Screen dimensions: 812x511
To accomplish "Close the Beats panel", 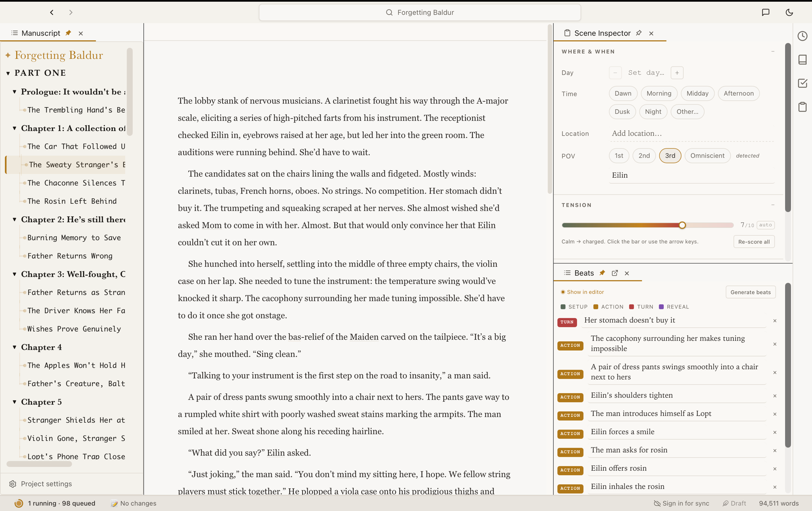I will tap(627, 273).
